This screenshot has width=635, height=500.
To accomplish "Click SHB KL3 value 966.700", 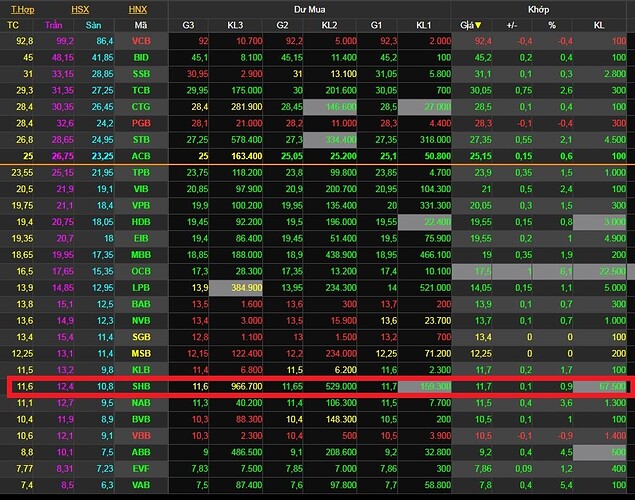I will [x=247, y=386].
